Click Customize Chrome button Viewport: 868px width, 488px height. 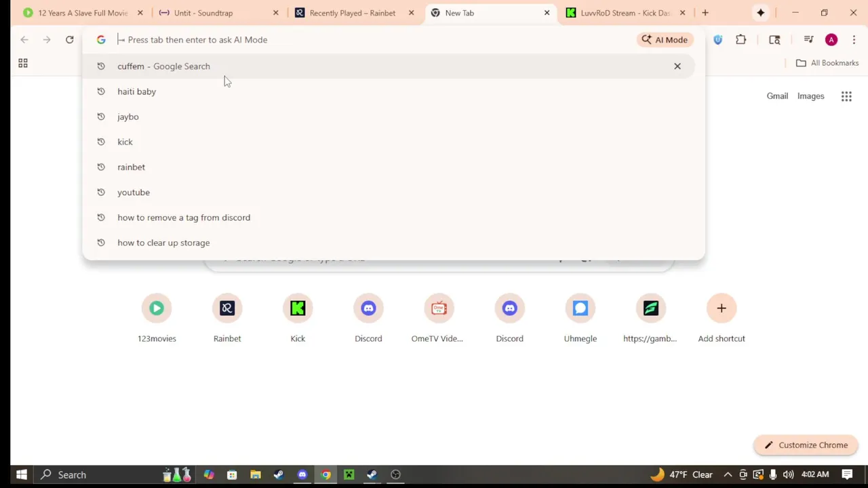click(806, 445)
